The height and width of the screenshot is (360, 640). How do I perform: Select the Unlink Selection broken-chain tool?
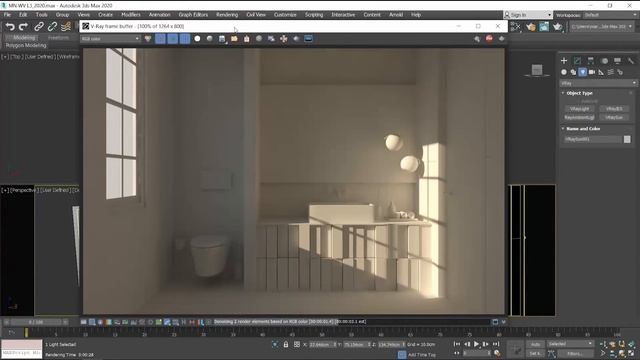pos(52,27)
